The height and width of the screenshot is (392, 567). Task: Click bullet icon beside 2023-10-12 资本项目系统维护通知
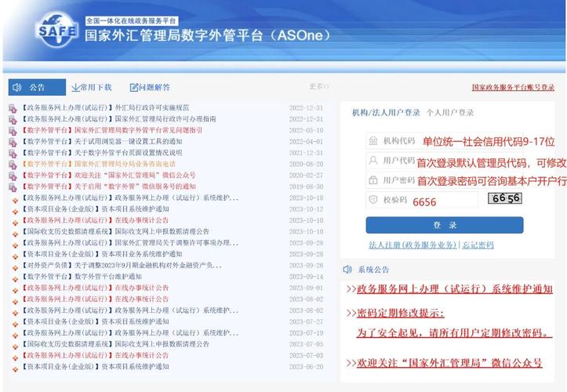click(15, 211)
